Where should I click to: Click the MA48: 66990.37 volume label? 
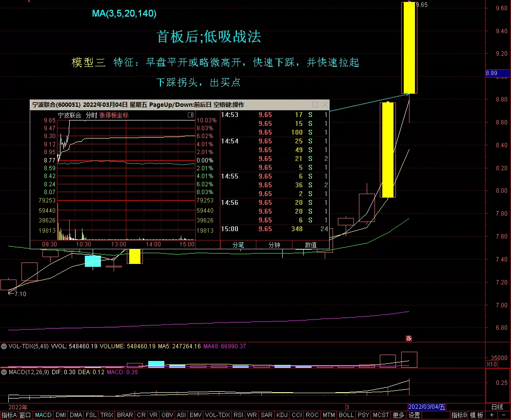pos(225,346)
